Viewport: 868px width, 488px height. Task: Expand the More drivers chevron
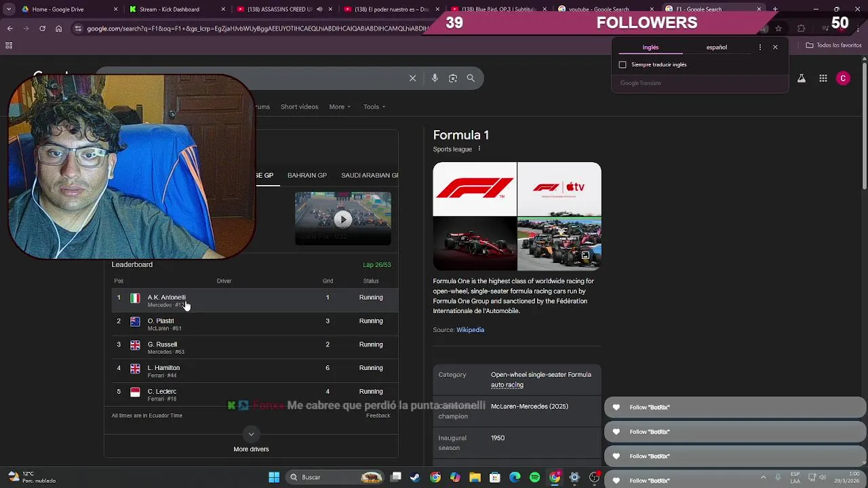coord(251,434)
